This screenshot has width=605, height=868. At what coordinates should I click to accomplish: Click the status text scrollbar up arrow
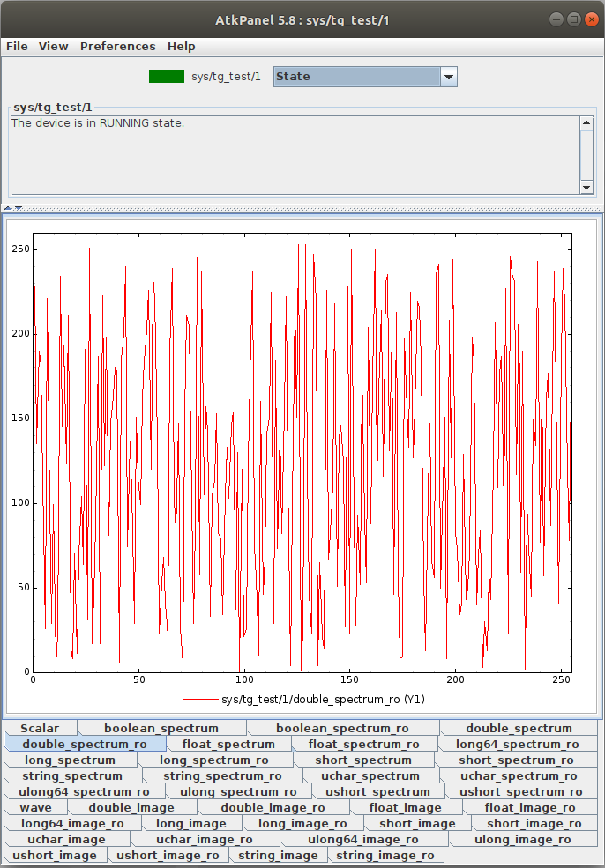point(586,122)
